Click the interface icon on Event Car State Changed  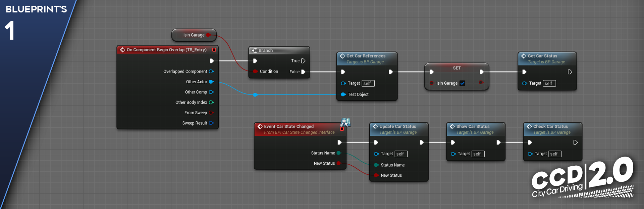(x=345, y=122)
